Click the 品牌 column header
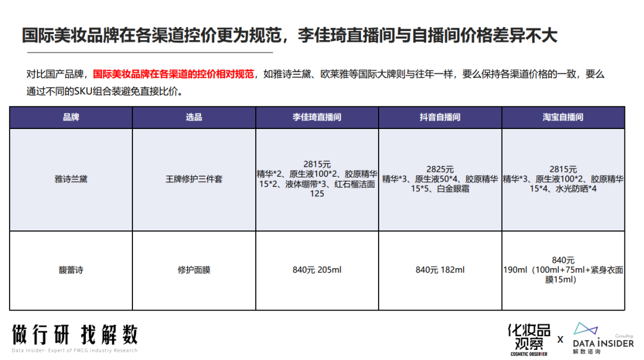644x360 pixels. (x=71, y=117)
